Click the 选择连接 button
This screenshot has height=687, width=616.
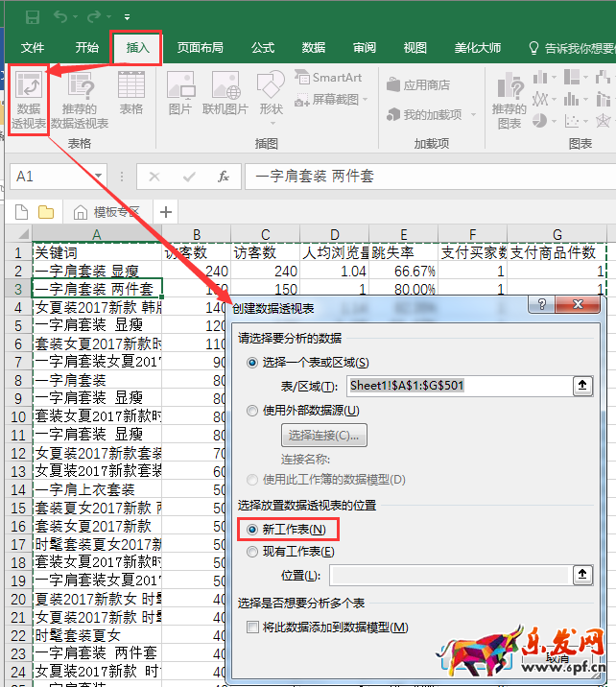coord(323,436)
